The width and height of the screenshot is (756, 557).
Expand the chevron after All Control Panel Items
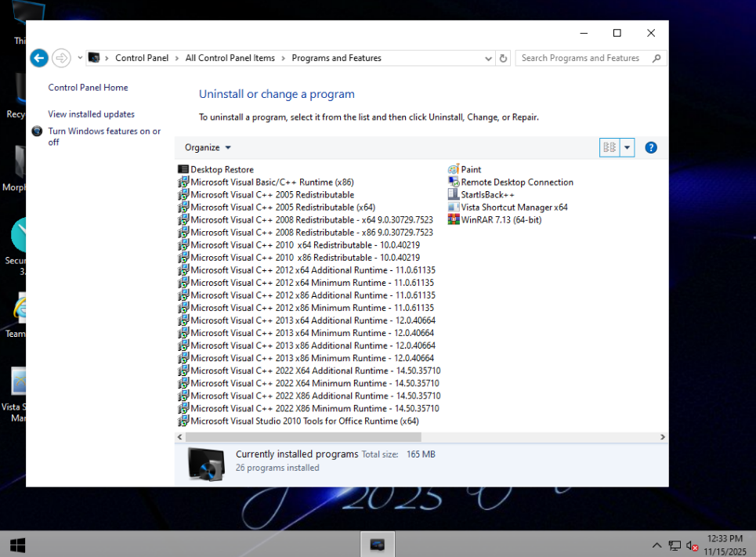point(283,58)
